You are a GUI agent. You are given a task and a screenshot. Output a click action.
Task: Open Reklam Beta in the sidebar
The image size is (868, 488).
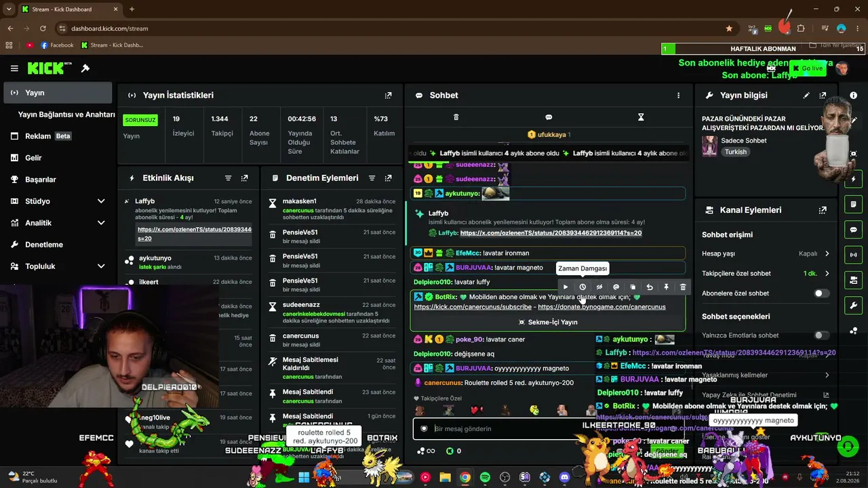(x=58, y=136)
